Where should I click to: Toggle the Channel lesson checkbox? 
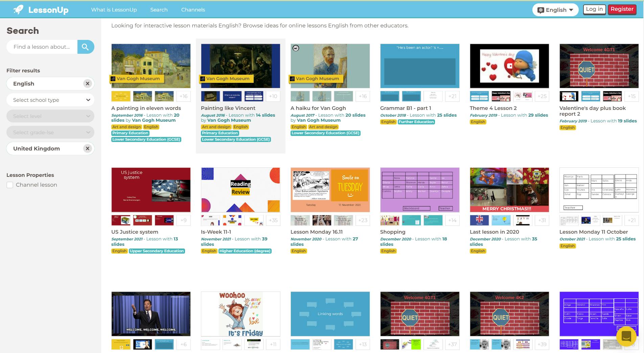click(10, 185)
